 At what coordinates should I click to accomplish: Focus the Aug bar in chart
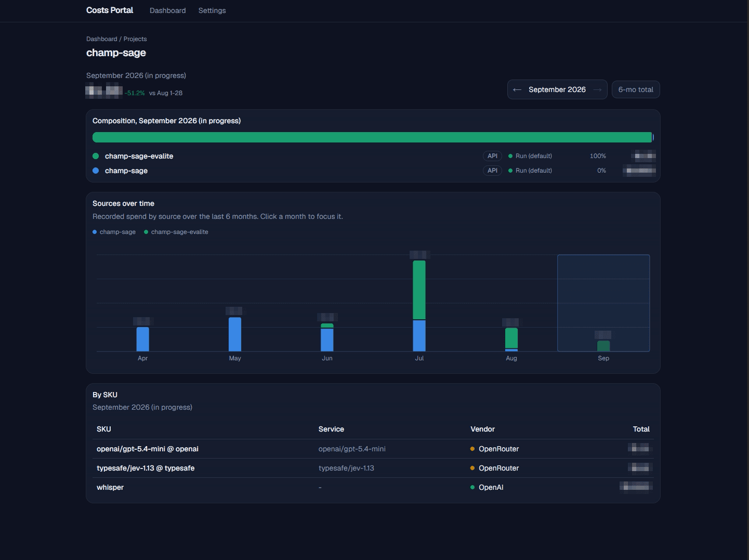[511, 340]
